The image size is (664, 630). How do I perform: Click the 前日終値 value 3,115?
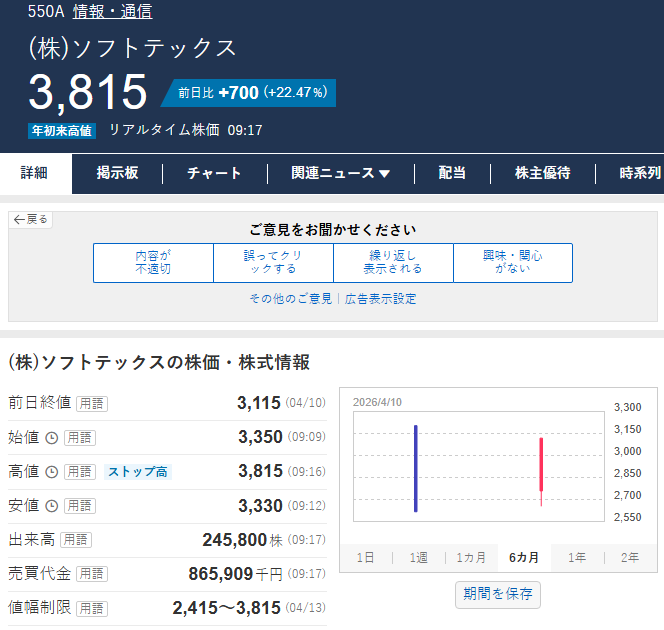pyautogui.click(x=259, y=403)
